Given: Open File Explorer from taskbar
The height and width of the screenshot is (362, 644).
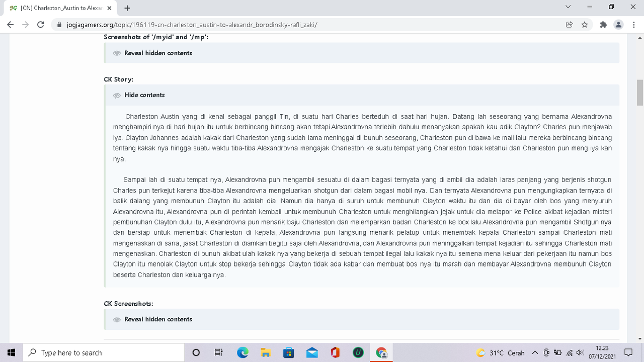Looking at the screenshot, I should (x=266, y=352).
